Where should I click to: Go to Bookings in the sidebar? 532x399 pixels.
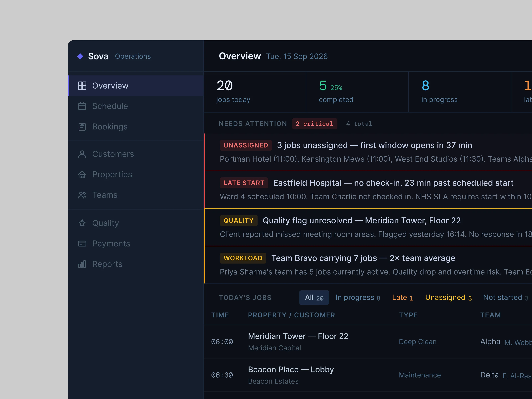coord(110,127)
